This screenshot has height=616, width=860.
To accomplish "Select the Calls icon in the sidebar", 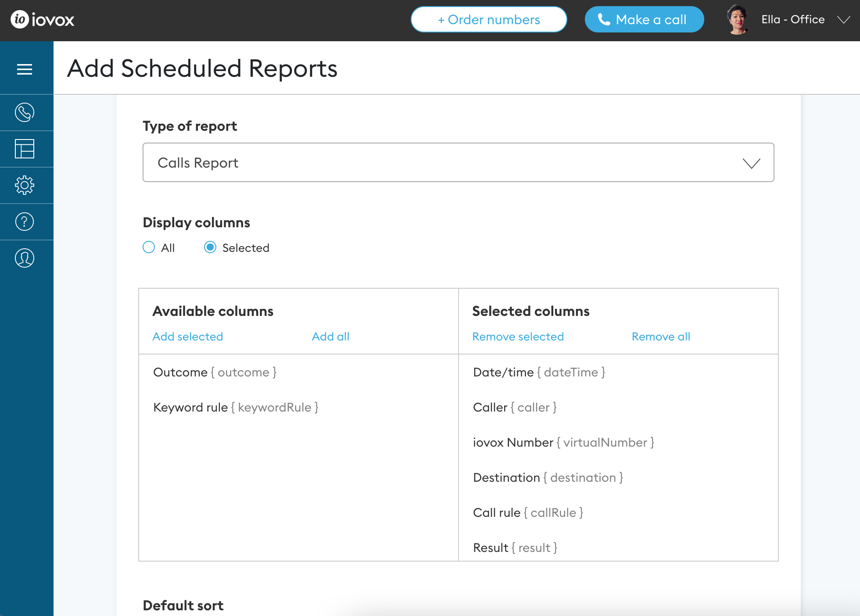I will click(25, 112).
